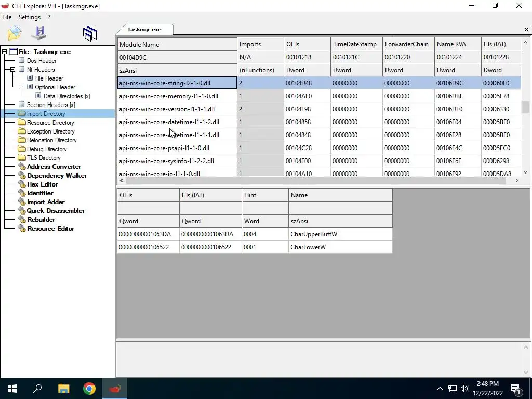Open File Header tree item
This screenshot has width=532, height=399.
(x=49, y=78)
